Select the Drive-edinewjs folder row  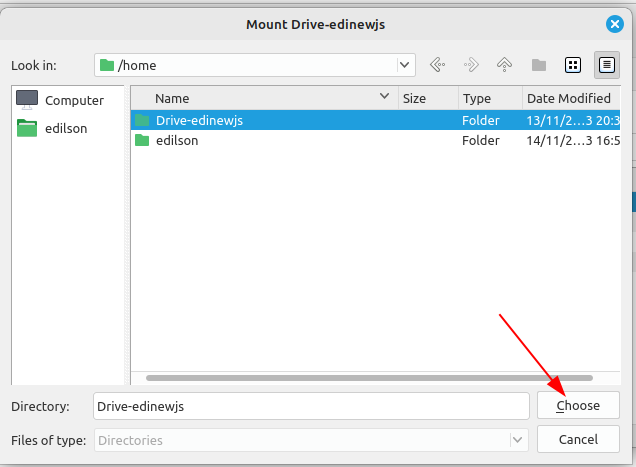pyautogui.click(x=199, y=120)
